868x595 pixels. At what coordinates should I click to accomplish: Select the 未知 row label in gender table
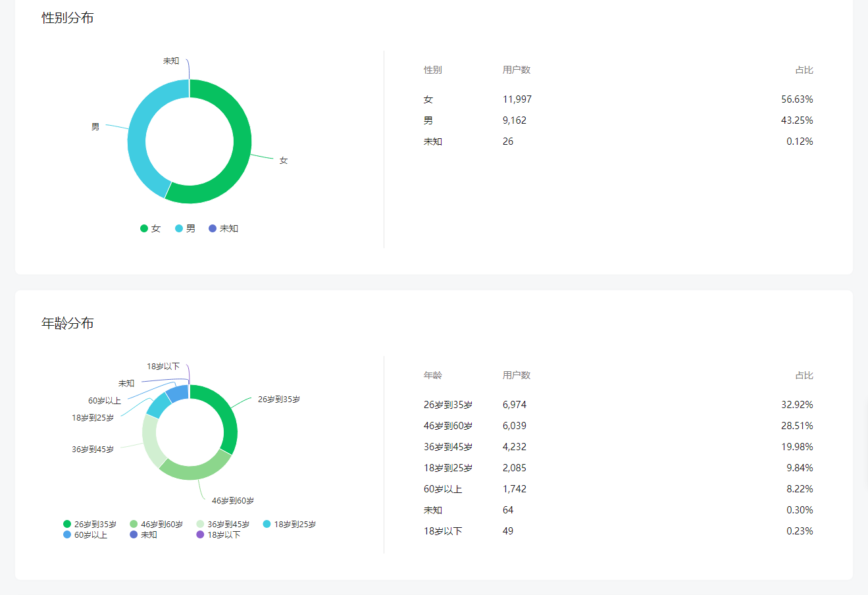coord(433,142)
